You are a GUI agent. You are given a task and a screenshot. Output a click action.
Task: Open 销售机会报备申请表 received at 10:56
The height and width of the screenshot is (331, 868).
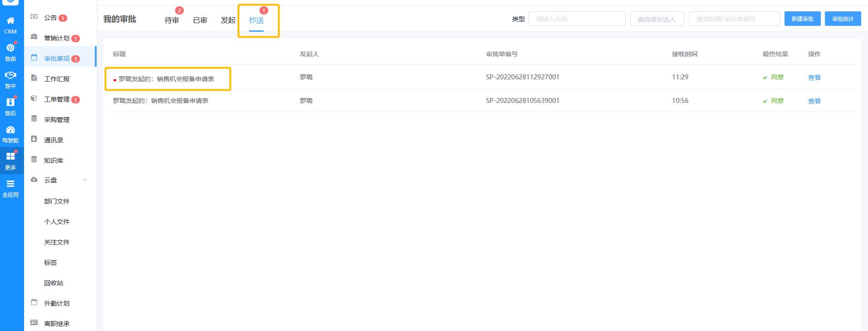pyautogui.click(x=161, y=101)
